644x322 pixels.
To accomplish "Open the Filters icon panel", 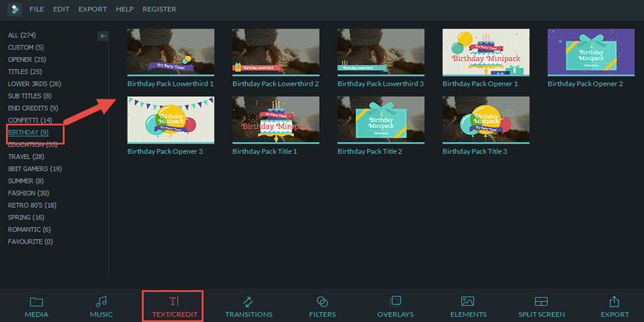I will 322,302.
